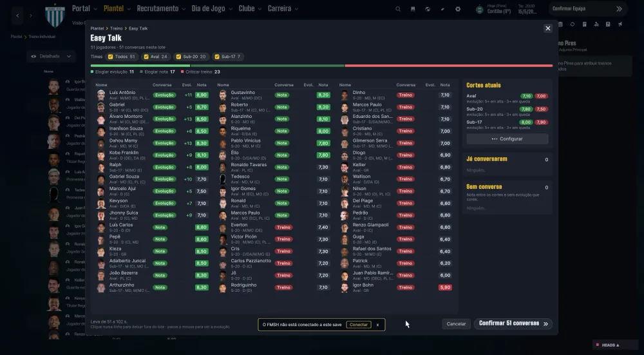
Task: Click the dark green Elogiar nota bar segment
Action: pyautogui.click(x=267, y=66)
